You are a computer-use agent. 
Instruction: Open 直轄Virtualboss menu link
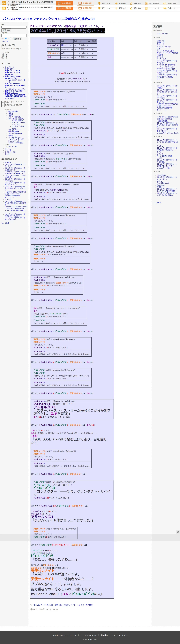(11, 93)
